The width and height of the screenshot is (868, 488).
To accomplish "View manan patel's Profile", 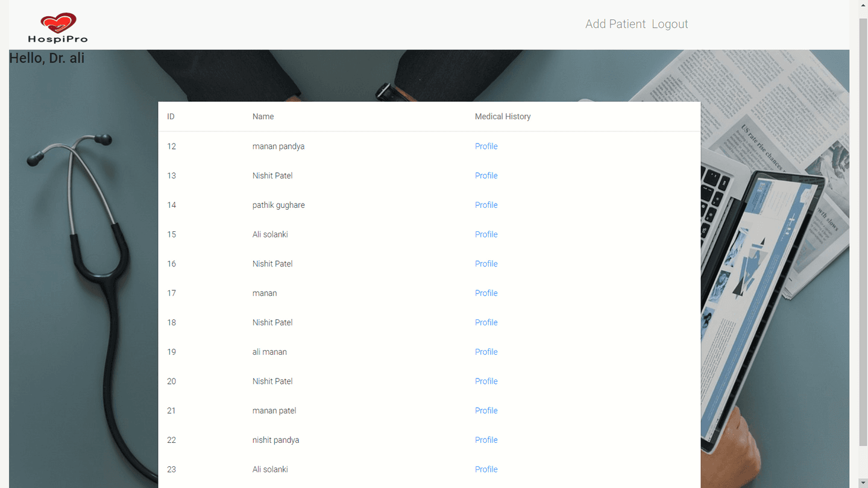I will pyautogui.click(x=486, y=411).
